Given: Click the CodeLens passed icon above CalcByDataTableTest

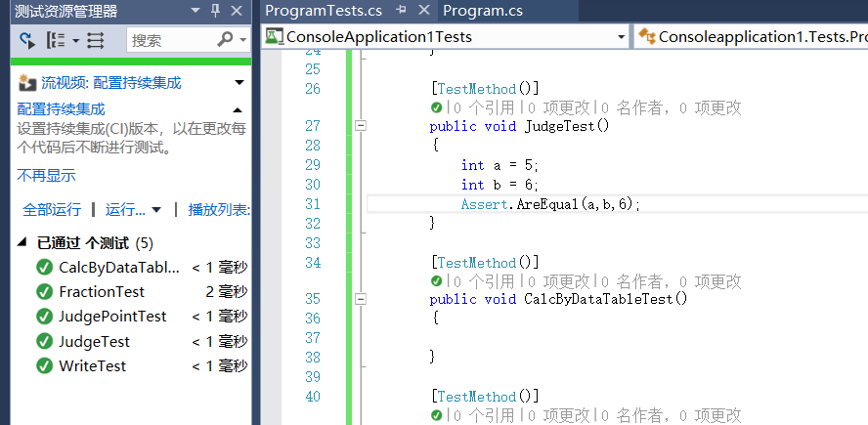Looking at the screenshot, I should pos(436,281).
